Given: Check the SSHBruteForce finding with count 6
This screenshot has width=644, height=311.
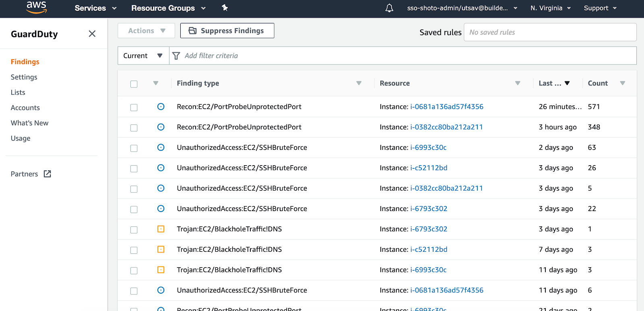Looking at the screenshot, I should (x=134, y=291).
